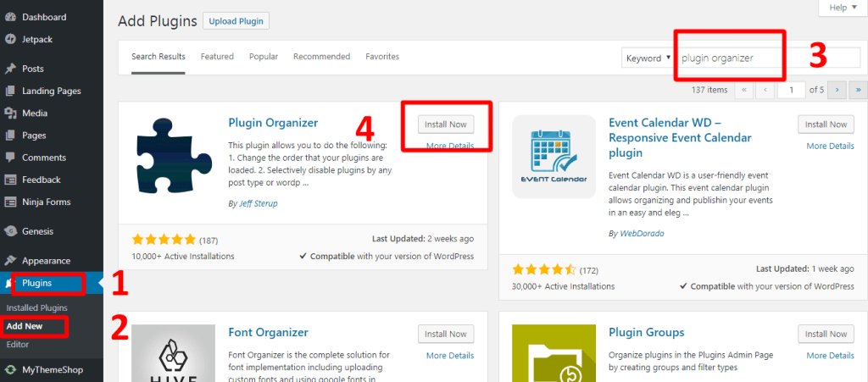
Task: Open the Comments menu item
Action: 52,158
